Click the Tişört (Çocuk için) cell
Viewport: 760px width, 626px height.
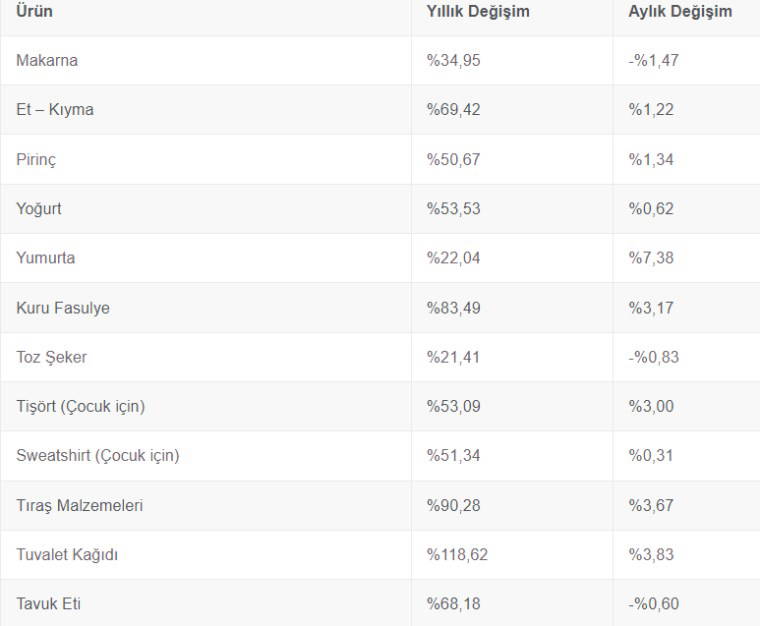80,406
